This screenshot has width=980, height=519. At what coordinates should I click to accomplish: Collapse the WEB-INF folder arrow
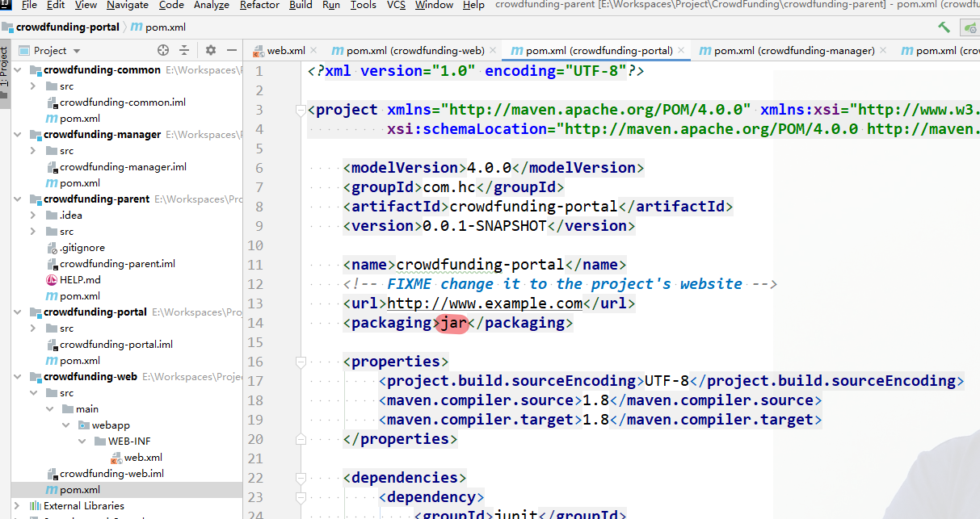pyautogui.click(x=82, y=442)
